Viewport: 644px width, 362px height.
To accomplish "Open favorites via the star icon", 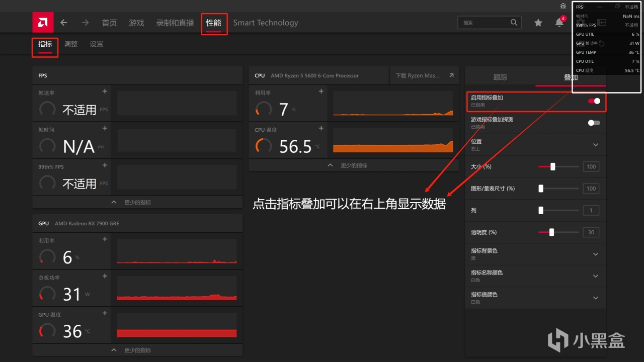I will click(538, 23).
